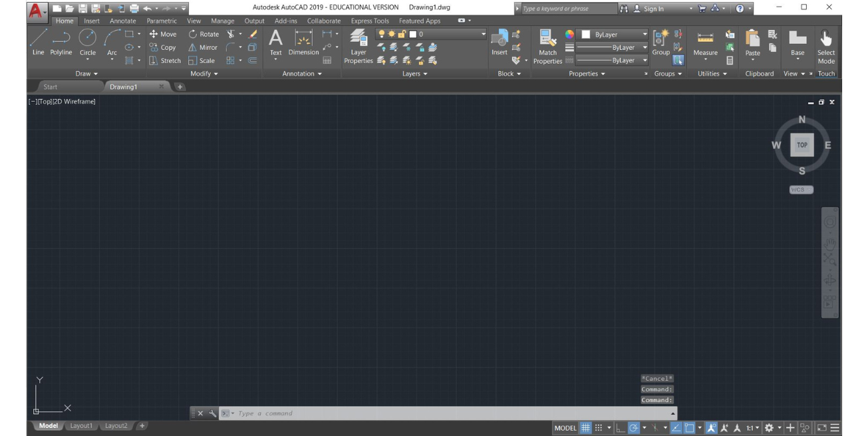Switch to the Annotate ribbon tab
This screenshot has width=868, height=436.
(x=123, y=21)
